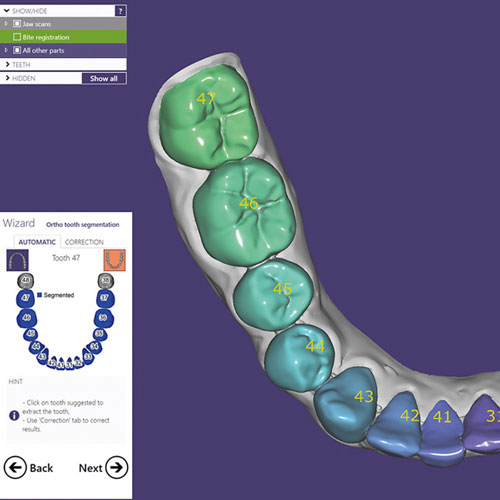Select the orange lower jaw icon
The image size is (500, 500).
coord(115,260)
